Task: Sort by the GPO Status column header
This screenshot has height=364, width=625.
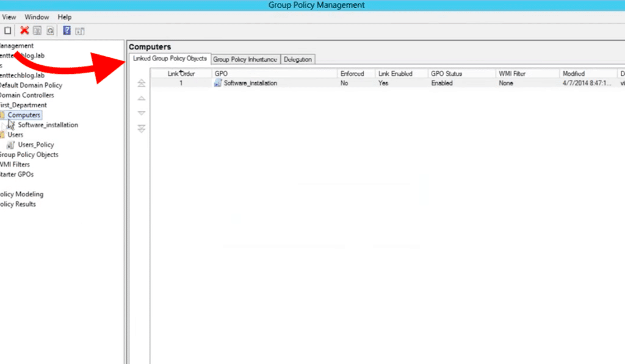Action: click(446, 74)
